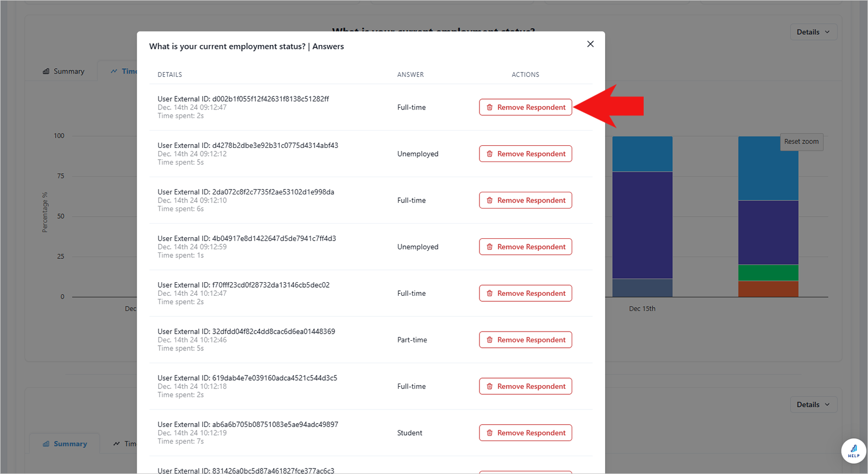868x474 pixels.
Task: Open the lower Timeline tab
Action: coord(125,444)
